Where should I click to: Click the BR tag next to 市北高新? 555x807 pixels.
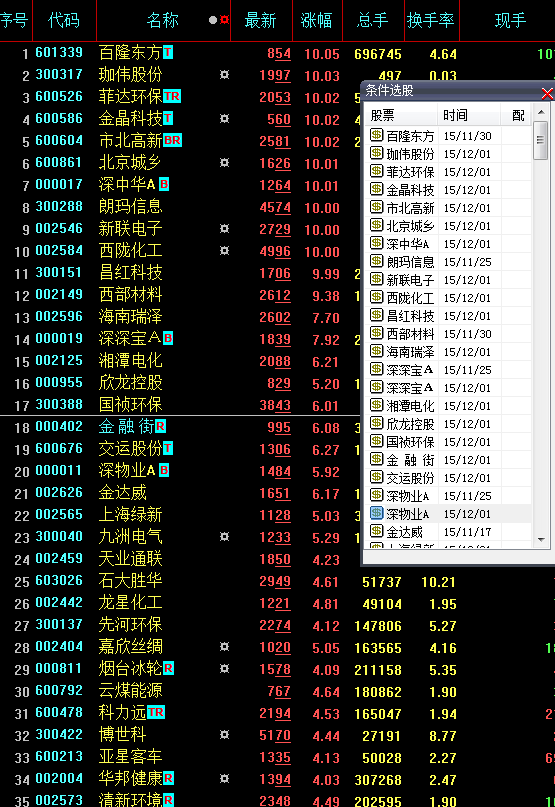click(172, 141)
